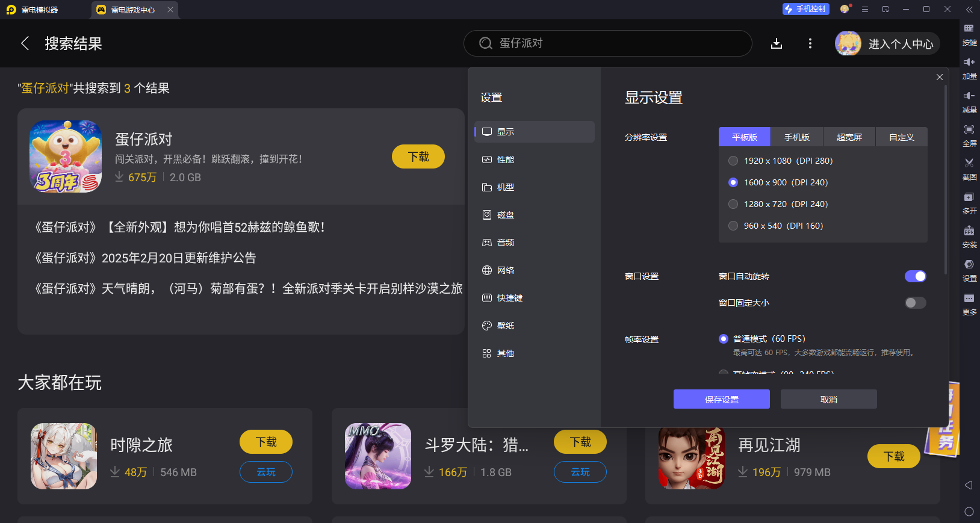This screenshot has width=980, height=523.
Task: Select the 其他 other settings category
Action: tap(535, 353)
